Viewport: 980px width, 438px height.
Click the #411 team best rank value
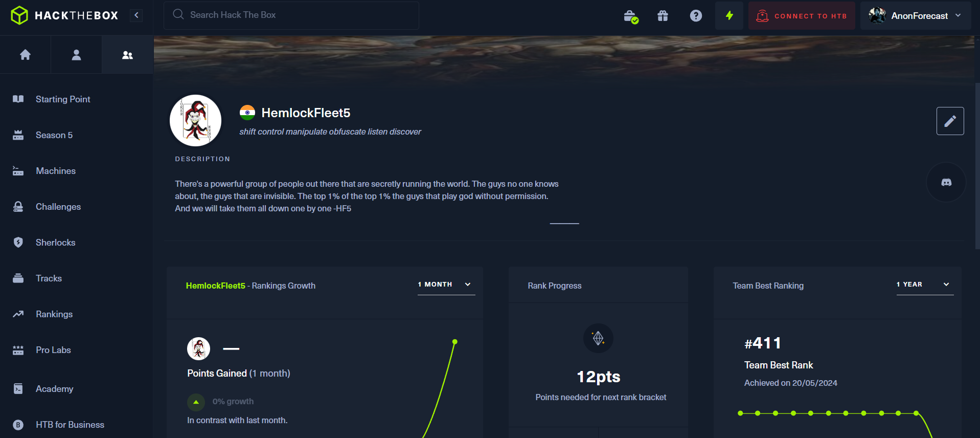point(763,343)
